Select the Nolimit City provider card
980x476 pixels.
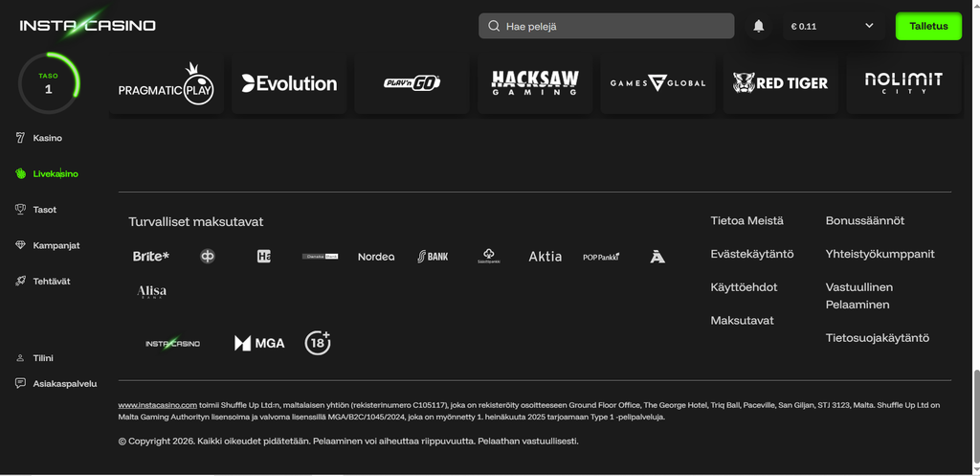point(903,83)
